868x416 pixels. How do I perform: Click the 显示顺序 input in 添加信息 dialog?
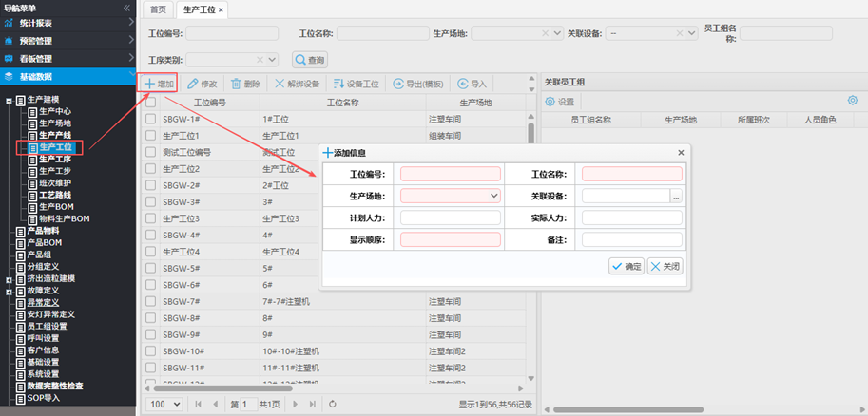(x=451, y=239)
